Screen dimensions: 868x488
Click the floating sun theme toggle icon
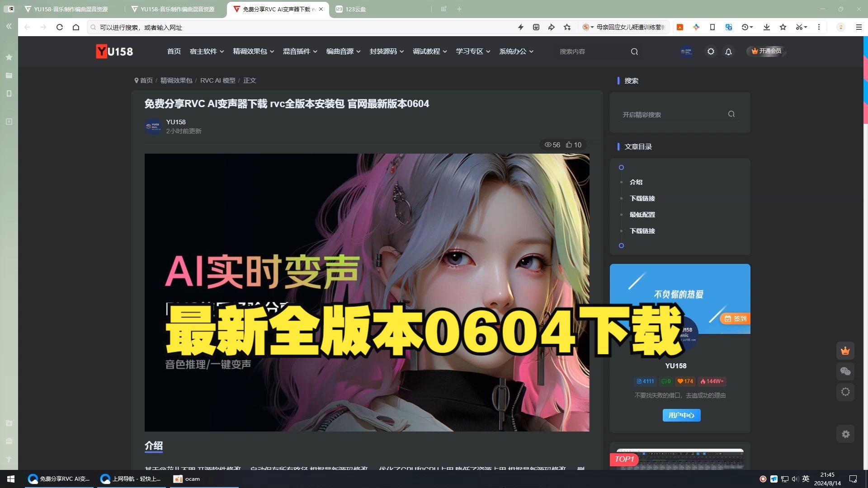tap(845, 392)
